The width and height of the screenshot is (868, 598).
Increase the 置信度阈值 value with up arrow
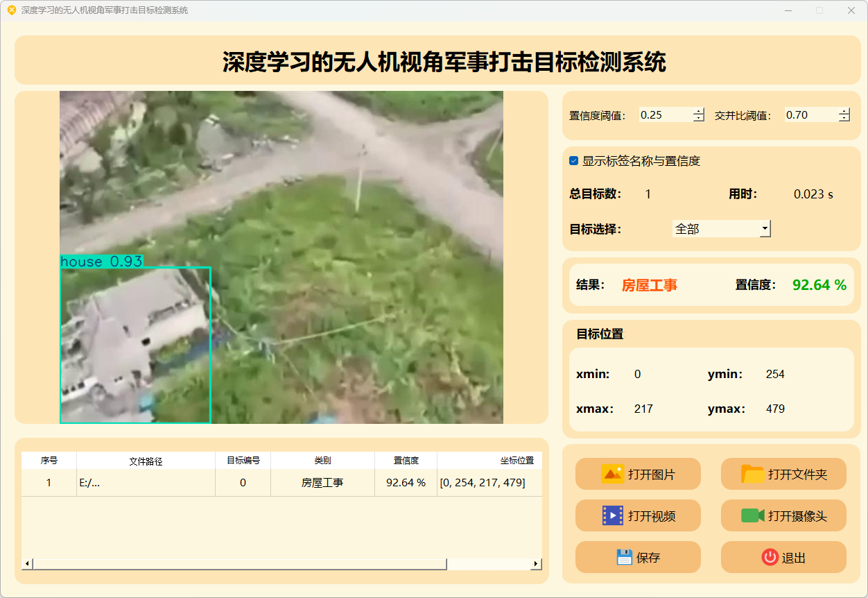698,111
